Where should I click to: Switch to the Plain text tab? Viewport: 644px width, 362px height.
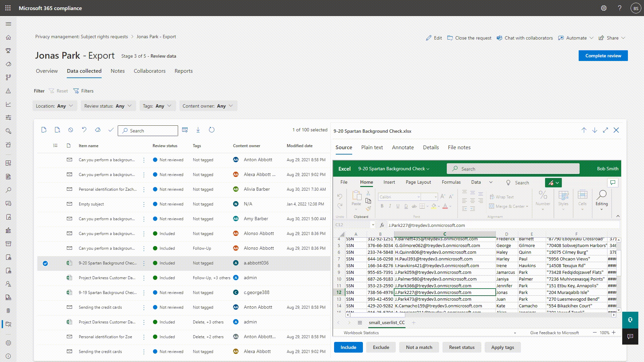pyautogui.click(x=372, y=147)
